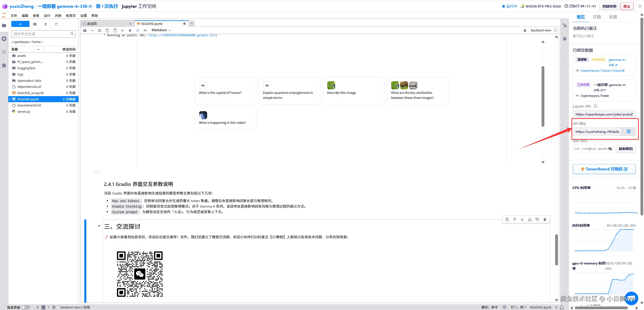The image size is (644, 310).
Task: Click the backend-venv kernel status circle
Action: pyautogui.click(x=555, y=30)
